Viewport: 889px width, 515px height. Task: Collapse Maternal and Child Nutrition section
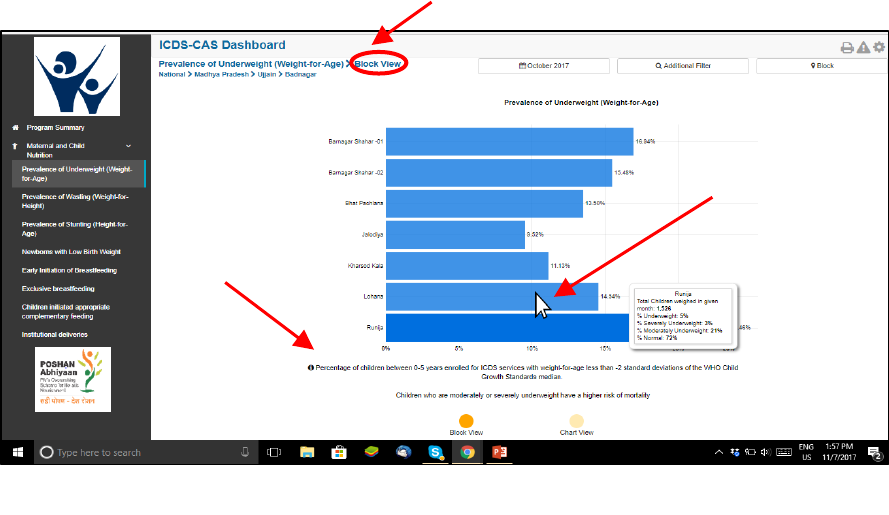(128, 146)
